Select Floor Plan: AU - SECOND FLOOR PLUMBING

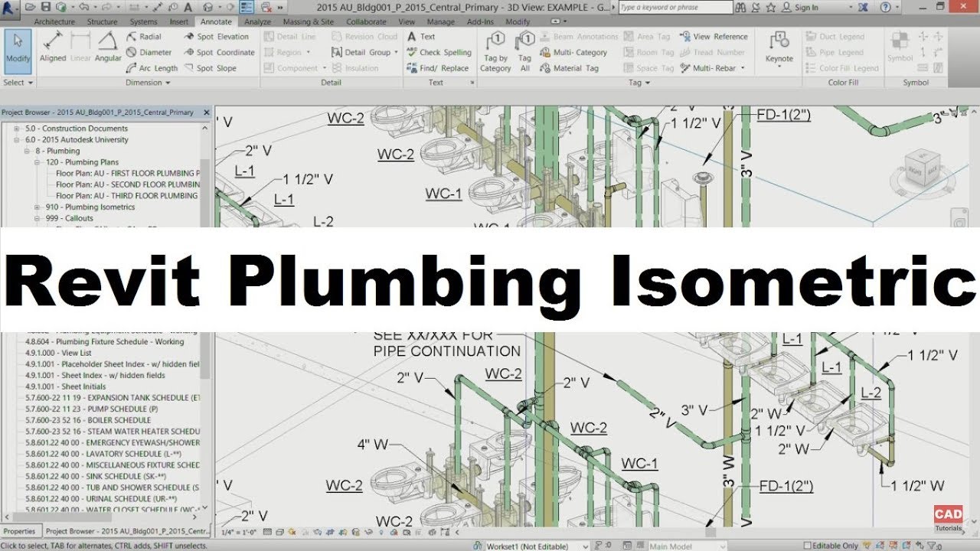pyautogui.click(x=128, y=184)
